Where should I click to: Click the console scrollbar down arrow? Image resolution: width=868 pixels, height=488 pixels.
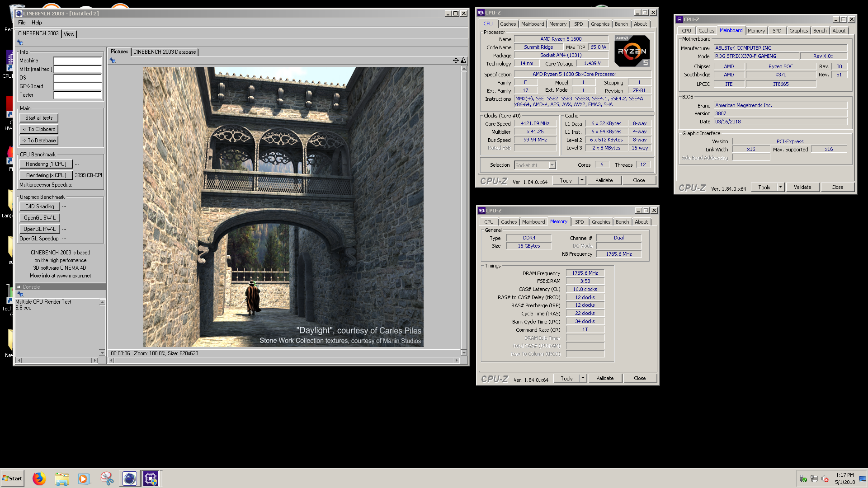103,353
